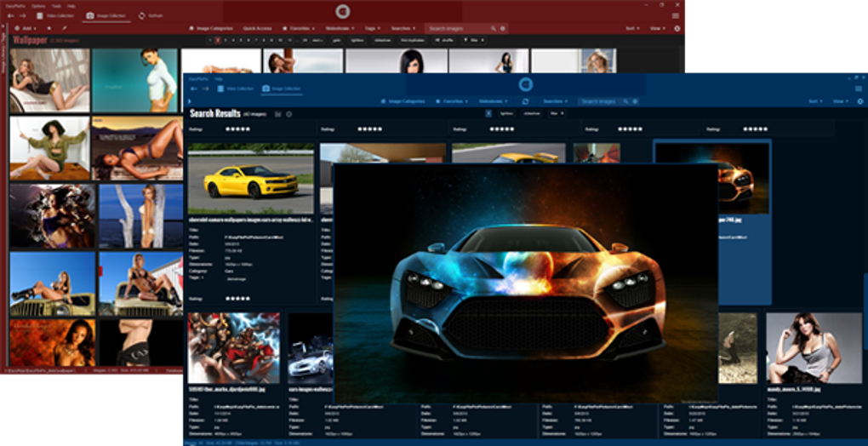
Task: Open Sort dropdown in blue window
Action: [x=815, y=101]
